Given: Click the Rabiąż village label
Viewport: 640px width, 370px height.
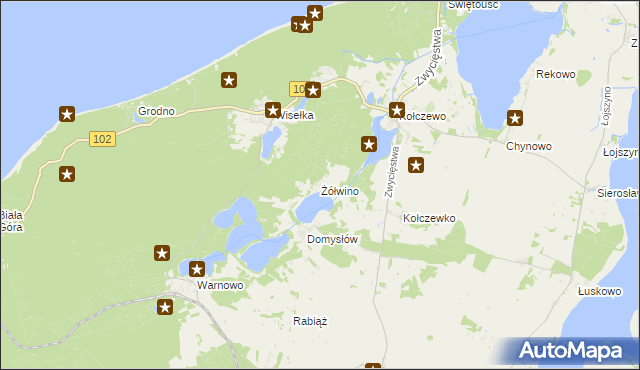Looking at the screenshot, I should 310,321.
